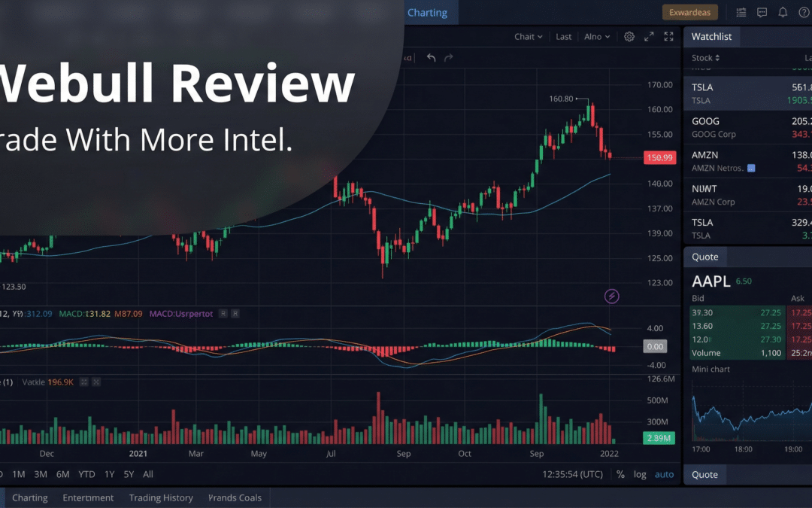Open the messages chat bubble icon
This screenshot has height=508, width=812.
(762, 13)
